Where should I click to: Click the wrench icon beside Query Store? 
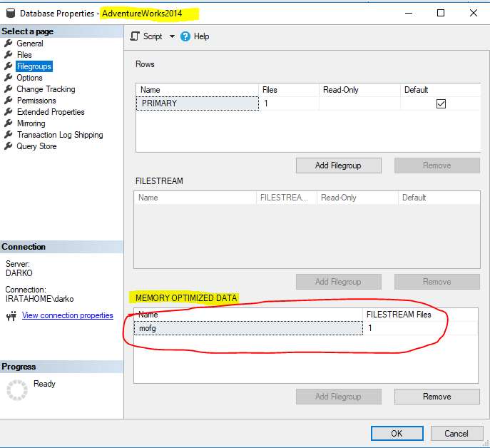(x=9, y=146)
